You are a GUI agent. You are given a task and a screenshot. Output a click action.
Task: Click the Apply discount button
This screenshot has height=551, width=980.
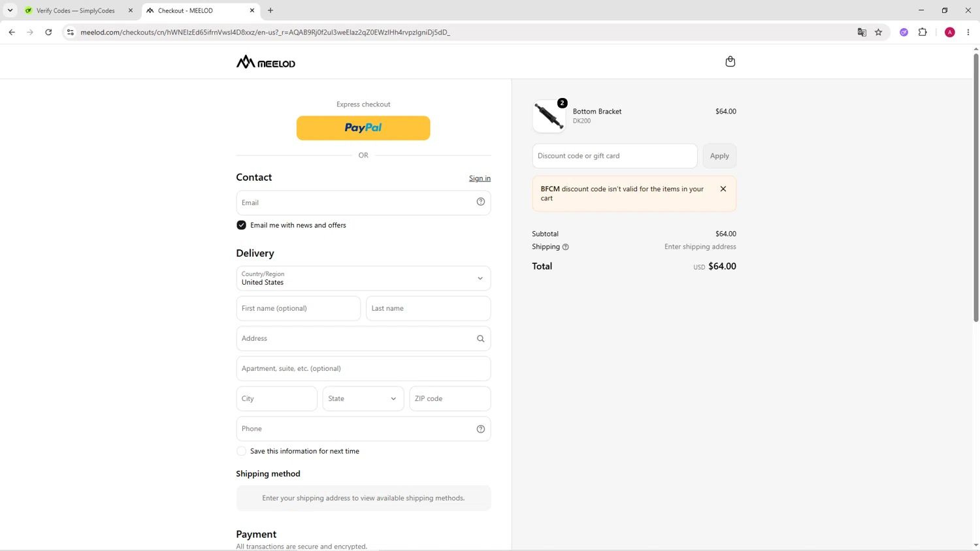point(719,156)
